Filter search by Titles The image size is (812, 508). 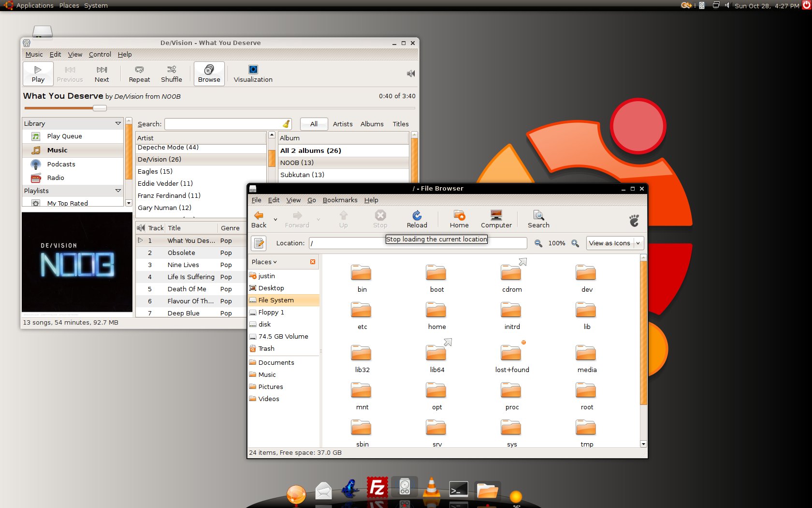(400, 124)
